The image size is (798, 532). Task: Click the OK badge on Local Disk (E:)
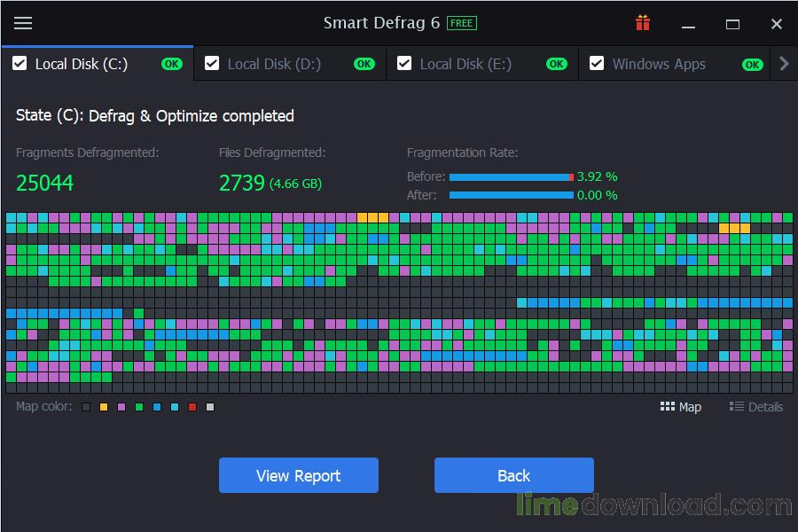(x=556, y=64)
